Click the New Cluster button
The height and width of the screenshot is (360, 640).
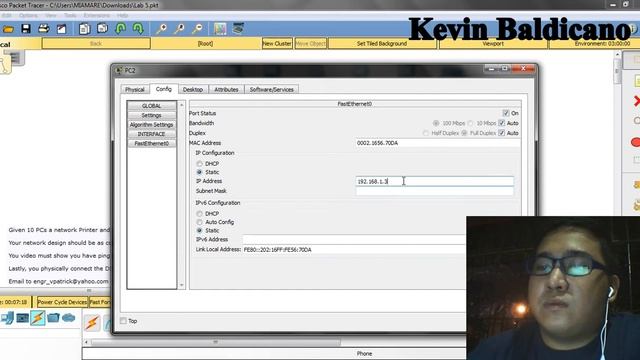click(x=277, y=43)
